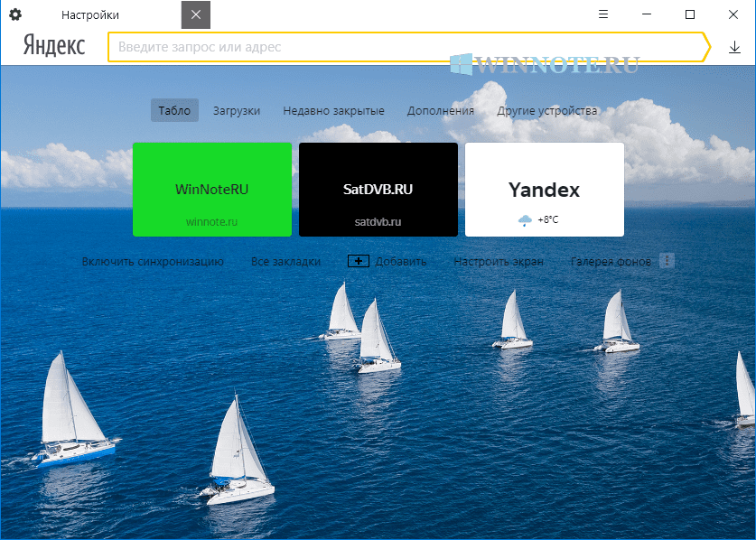Open the SatDVB.RU tile
The height and width of the screenshot is (540, 756).
coord(378,189)
